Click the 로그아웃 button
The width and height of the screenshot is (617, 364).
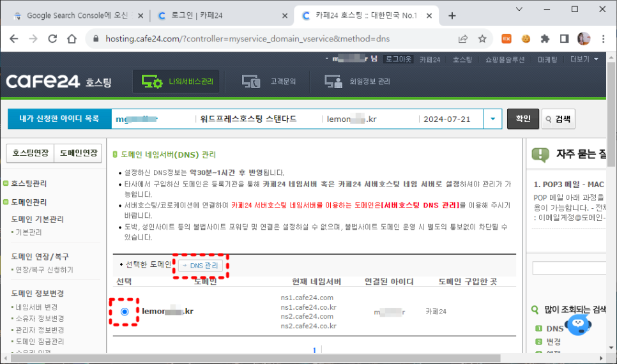pyautogui.click(x=398, y=59)
